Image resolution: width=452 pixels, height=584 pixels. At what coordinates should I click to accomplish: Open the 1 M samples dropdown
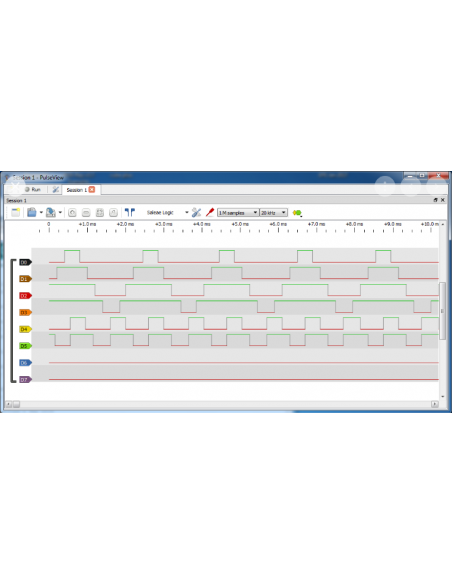point(238,213)
